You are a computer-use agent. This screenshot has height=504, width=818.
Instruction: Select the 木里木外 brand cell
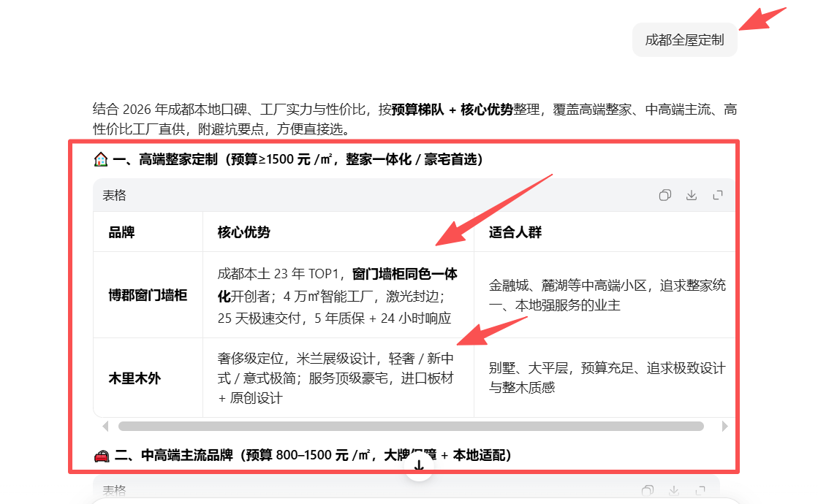(x=135, y=378)
